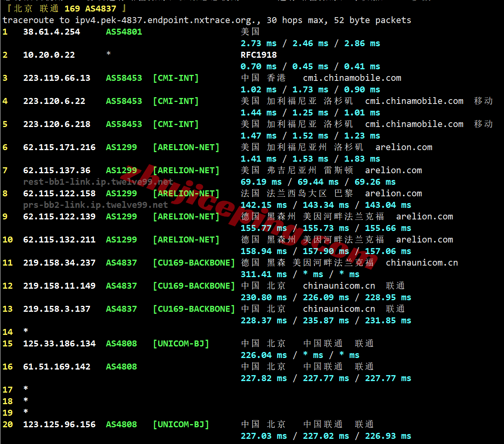Select hostname rest-bb1-link.ip.twelve99.net
The height and width of the screenshot is (444, 504).
98,182
